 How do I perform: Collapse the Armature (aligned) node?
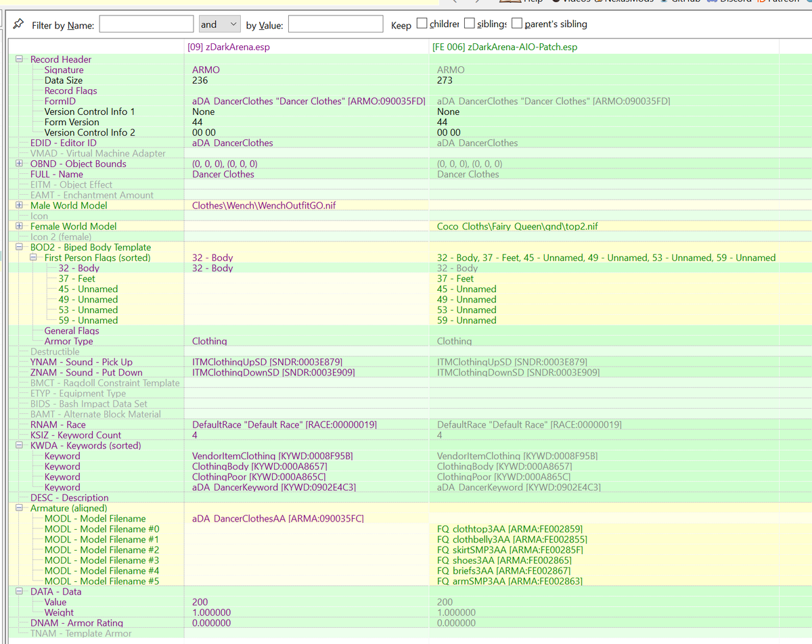(19, 508)
